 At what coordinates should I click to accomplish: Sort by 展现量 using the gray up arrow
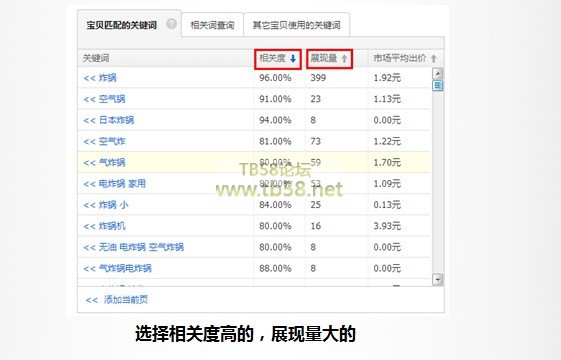[344, 59]
